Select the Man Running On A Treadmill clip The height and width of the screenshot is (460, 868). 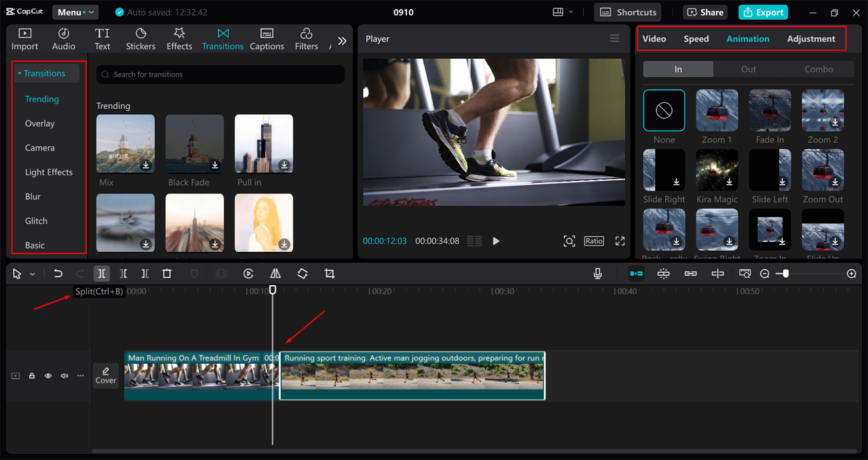coord(201,375)
